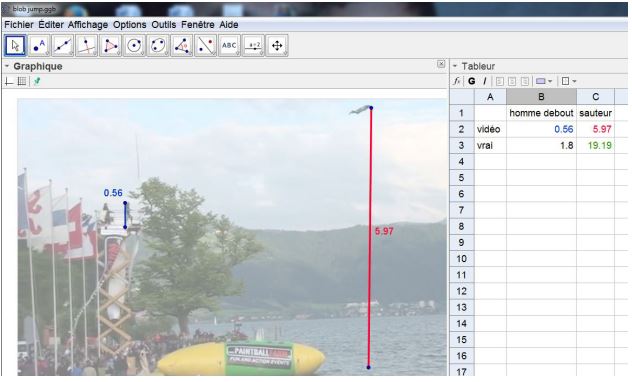Open the cell border style dropdown
The width and height of the screenshot is (632, 382).
click(x=574, y=81)
